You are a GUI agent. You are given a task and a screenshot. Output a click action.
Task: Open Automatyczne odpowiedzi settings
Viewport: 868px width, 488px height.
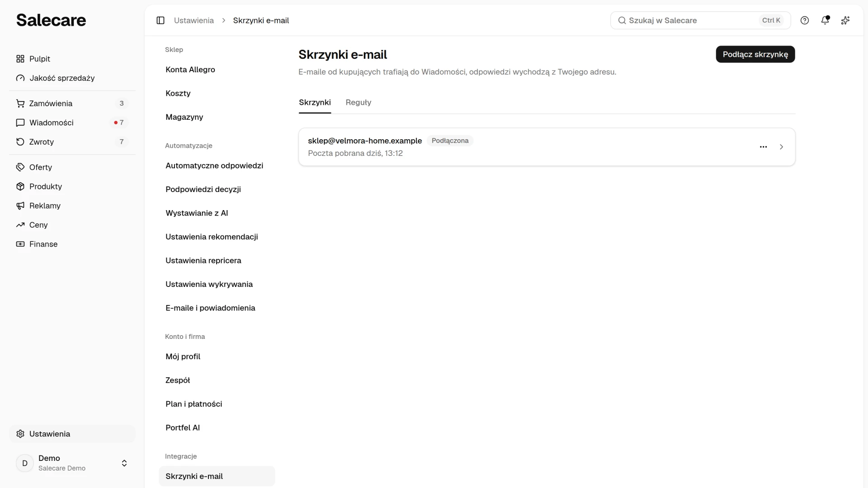217,166
